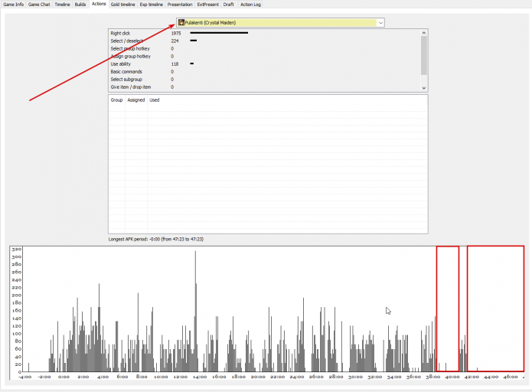Screen dimensions: 532x392
Task: Click the Longest AFK period text
Action: pos(156,240)
